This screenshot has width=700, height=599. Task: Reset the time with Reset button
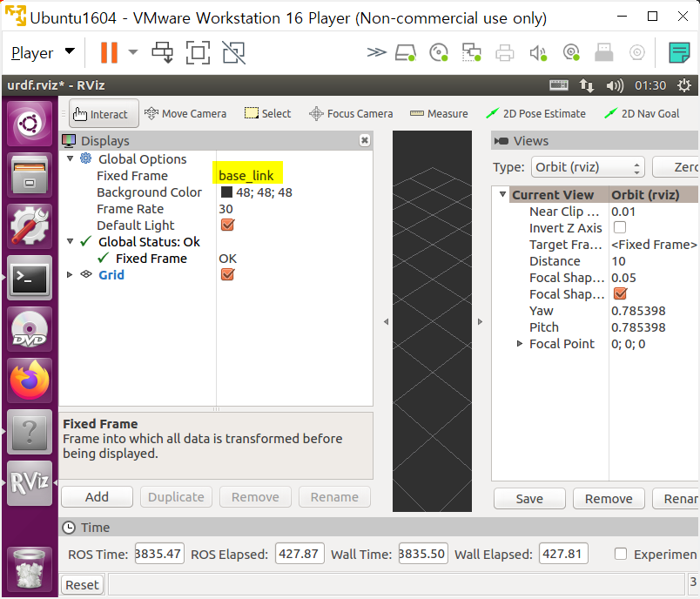pos(82,585)
